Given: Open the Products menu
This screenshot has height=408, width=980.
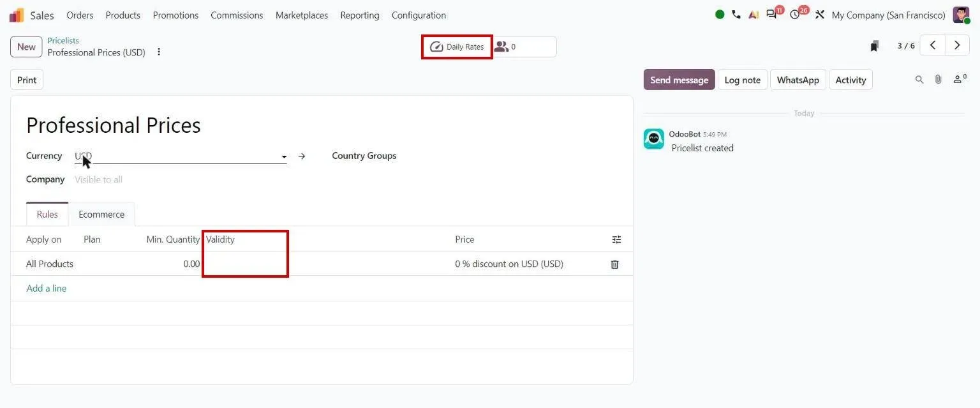Looking at the screenshot, I should point(123,15).
